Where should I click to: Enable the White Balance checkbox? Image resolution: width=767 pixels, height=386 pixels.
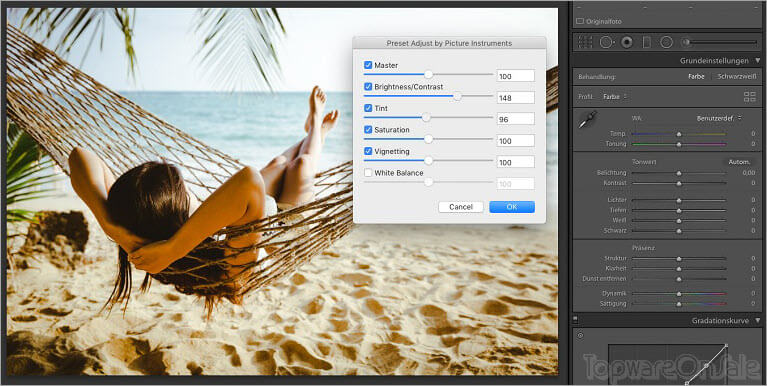coord(368,173)
